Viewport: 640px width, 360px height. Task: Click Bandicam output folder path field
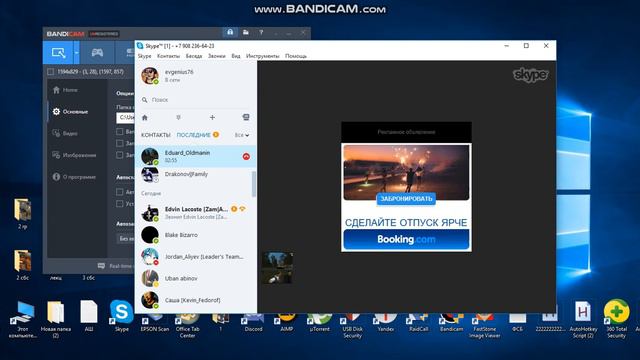point(125,118)
